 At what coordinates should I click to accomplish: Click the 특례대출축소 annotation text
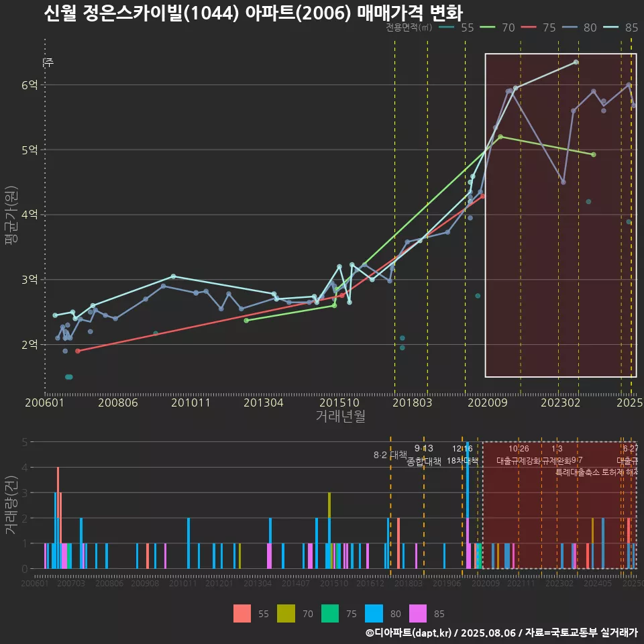point(578,472)
